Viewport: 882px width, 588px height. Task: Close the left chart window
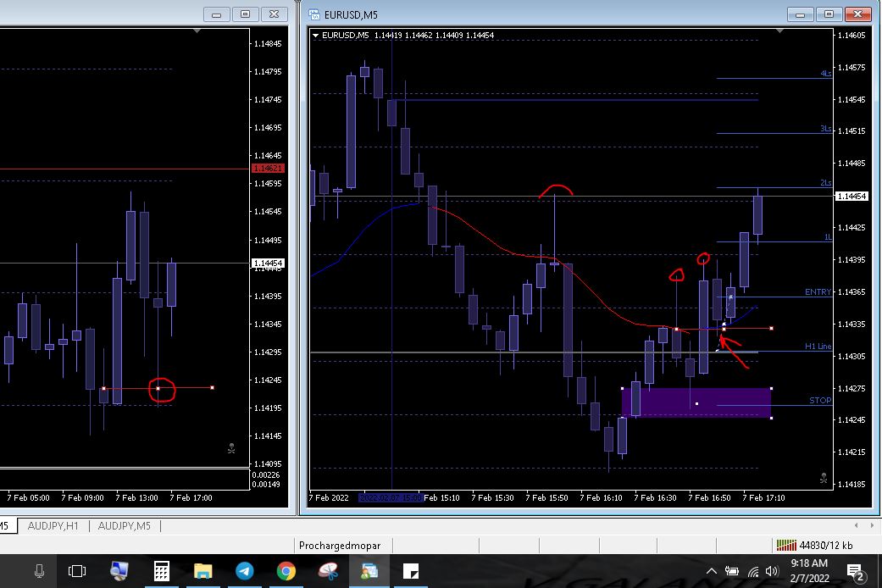pyautogui.click(x=274, y=14)
